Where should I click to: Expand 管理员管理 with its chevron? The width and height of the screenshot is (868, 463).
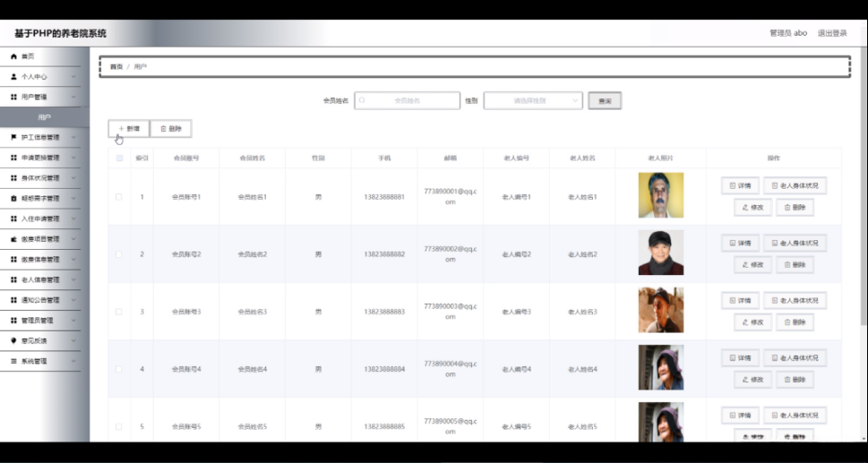pyautogui.click(x=73, y=321)
